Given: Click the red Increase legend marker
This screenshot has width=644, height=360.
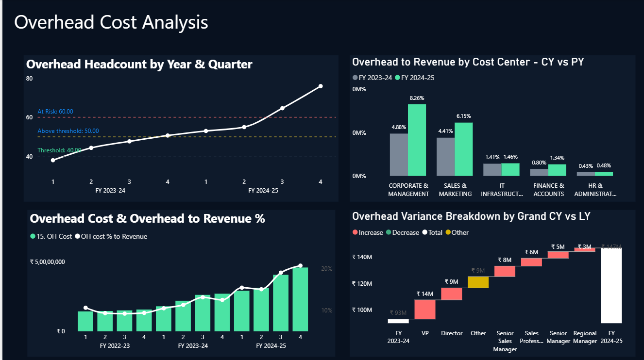Looking at the screenshot, I should 355,232.
